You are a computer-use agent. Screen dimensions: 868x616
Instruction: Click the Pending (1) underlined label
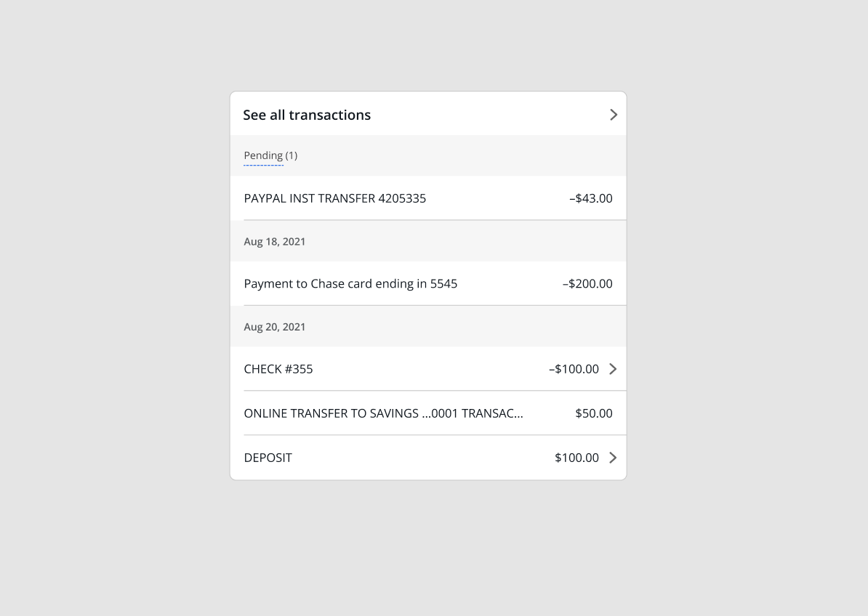pos(270,155)
